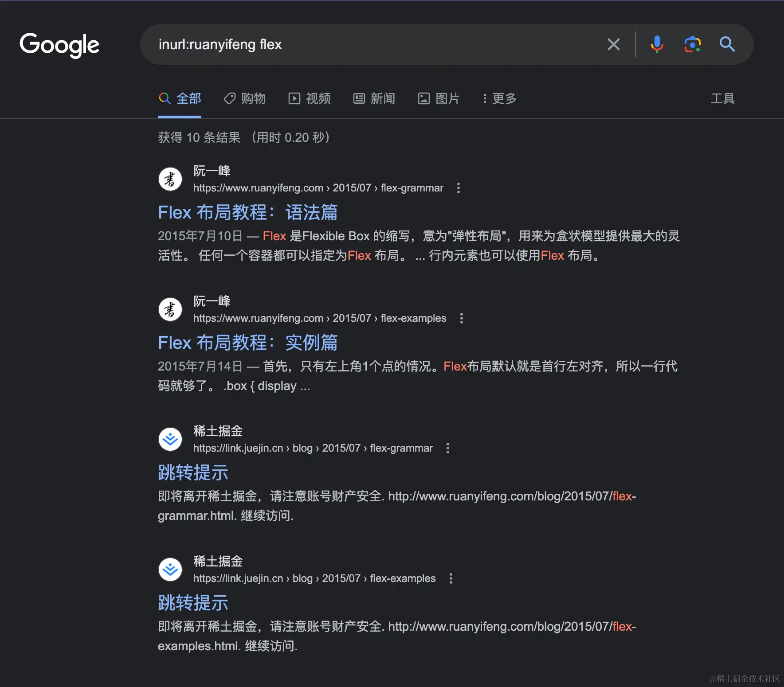
Task: Expand the 更多 menu
Action: point(500,98)
